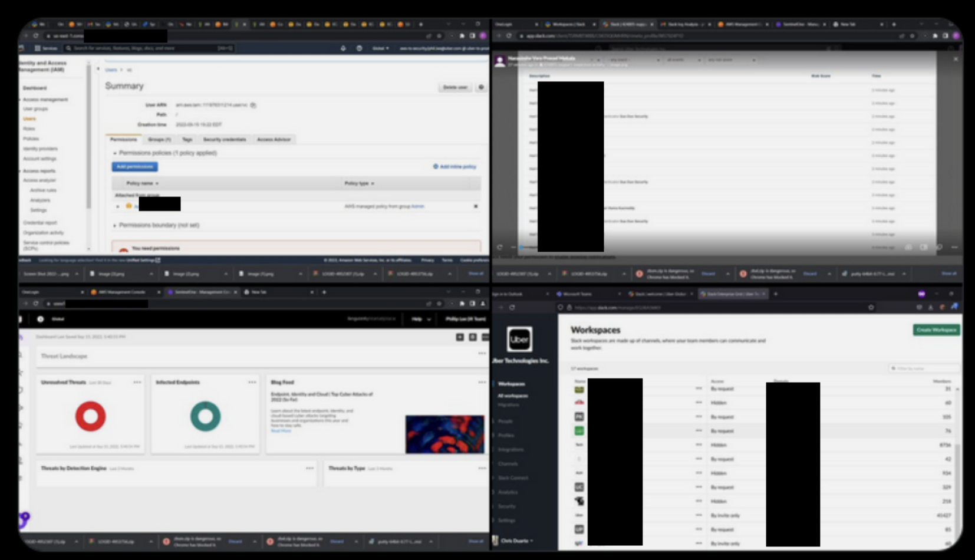Viewport: 975px width, 560px height.
Task: Sort by the Policy type column dropdown
Action: click(359, 183)
